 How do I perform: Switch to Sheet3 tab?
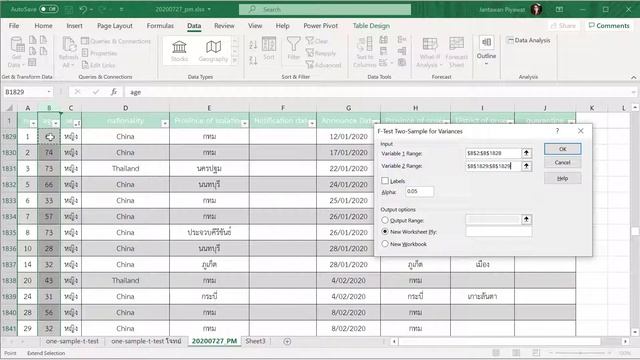point(256,341)
